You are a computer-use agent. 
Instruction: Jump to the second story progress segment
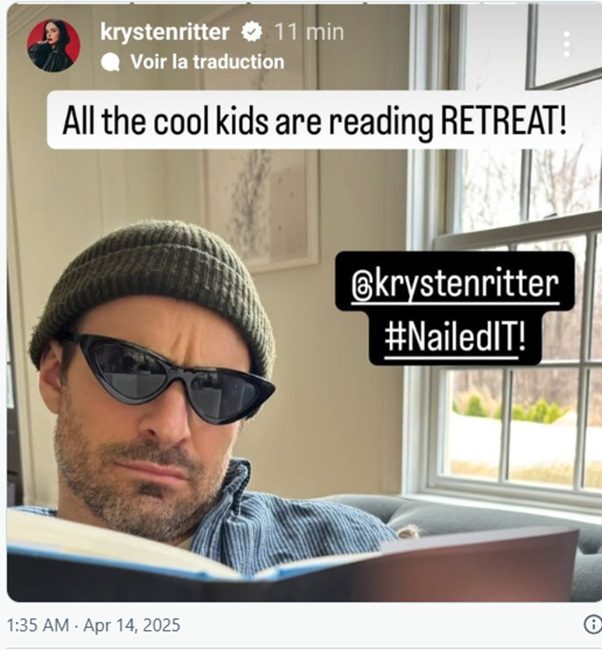pyautogui.click(x=192, y=3)
